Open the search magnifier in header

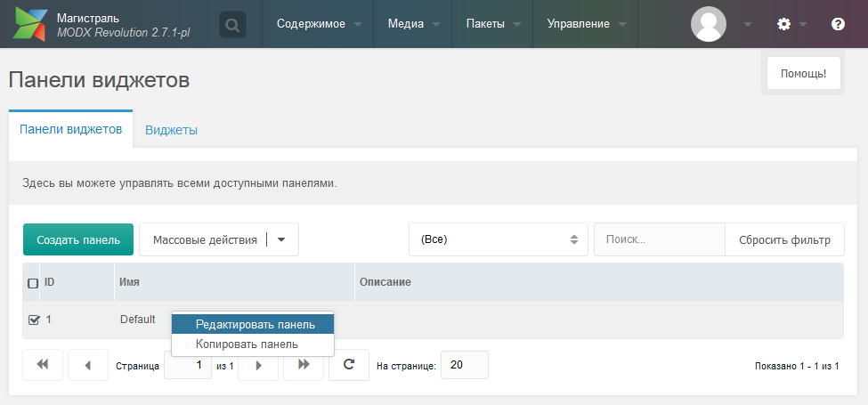[x=232, y=25]
